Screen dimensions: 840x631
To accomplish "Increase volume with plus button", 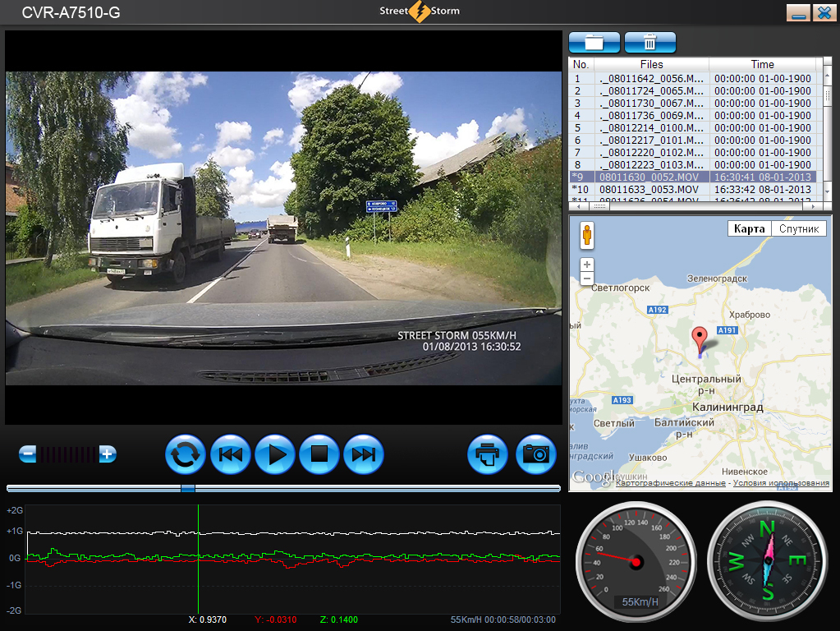I will (107, 454).
